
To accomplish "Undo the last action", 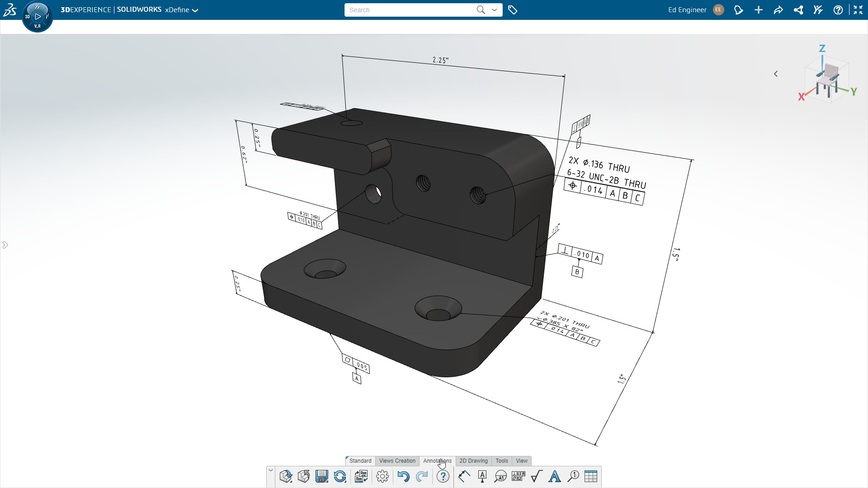I will click(x=404, y=476).
